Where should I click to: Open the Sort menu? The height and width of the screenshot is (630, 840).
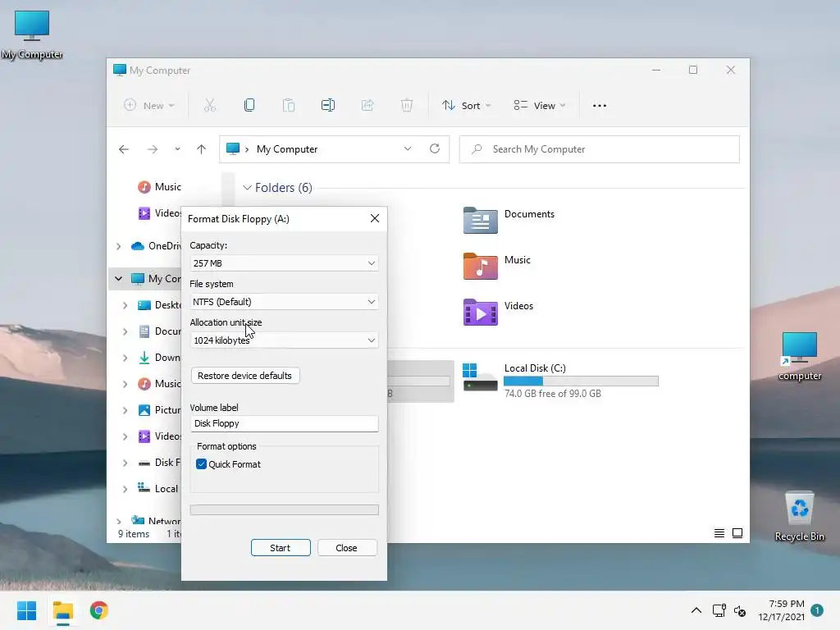pos(466,106)
